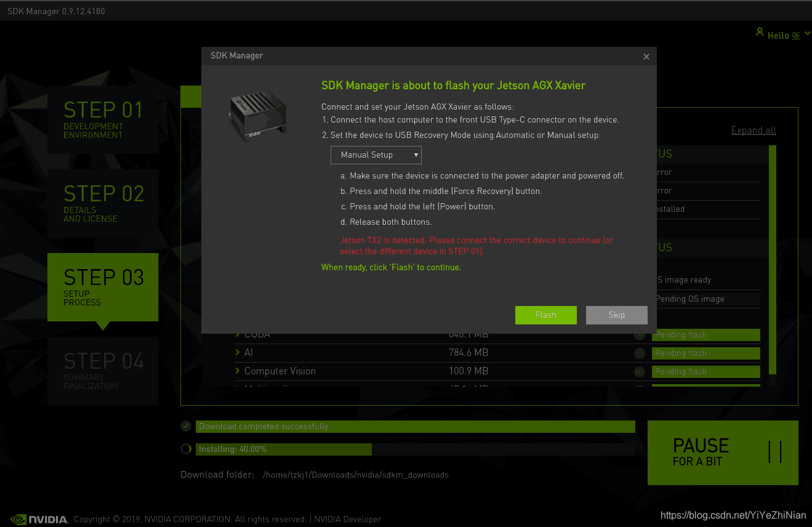The image size is (812, 527).
Task: Open the Manual Setup dropdown
Action: pos(376,155)
